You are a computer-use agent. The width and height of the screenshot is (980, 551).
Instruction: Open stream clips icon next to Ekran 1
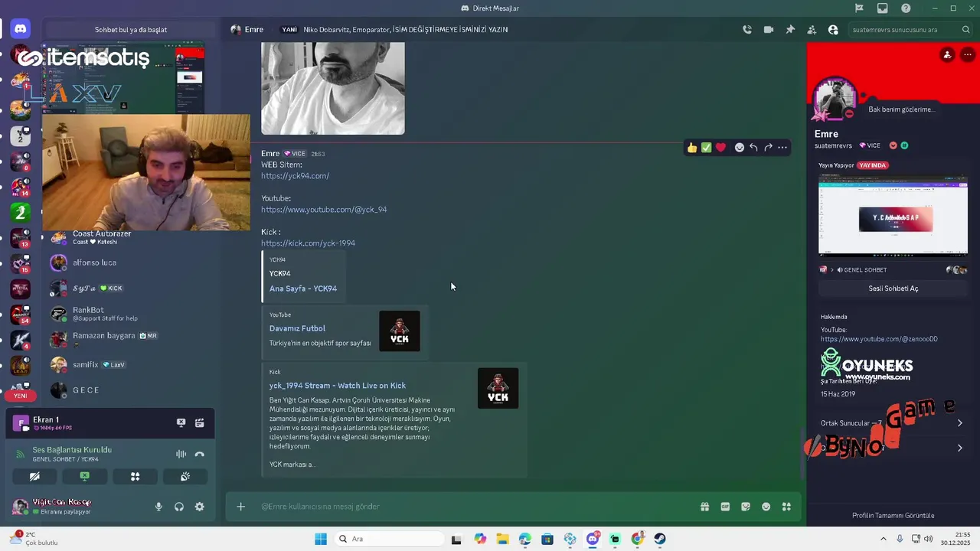pos(199,422)
